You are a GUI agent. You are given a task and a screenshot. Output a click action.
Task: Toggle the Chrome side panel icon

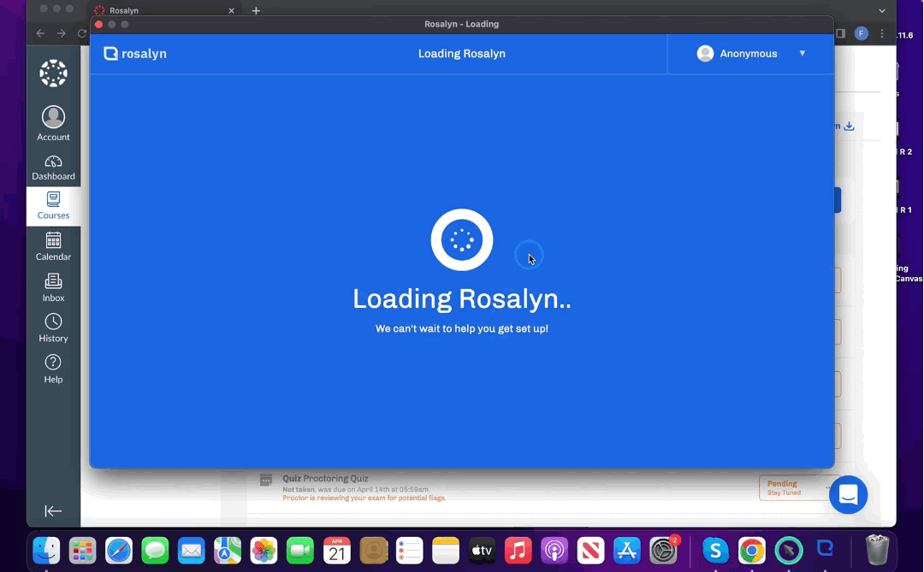point(841,33)
